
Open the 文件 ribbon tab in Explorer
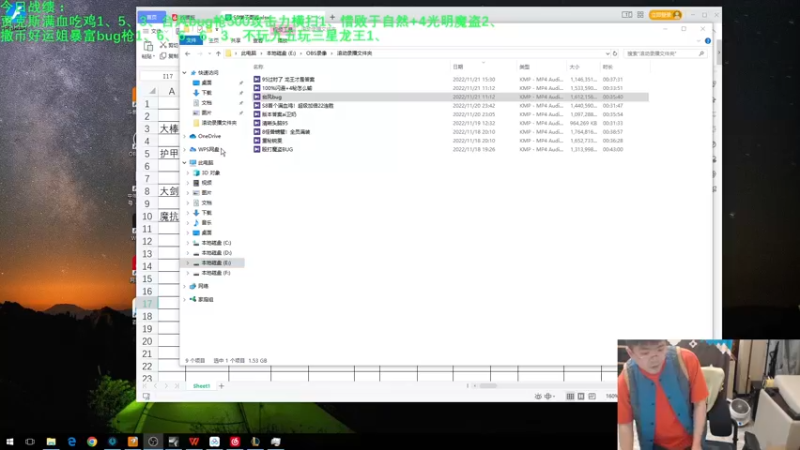[191, 40]
